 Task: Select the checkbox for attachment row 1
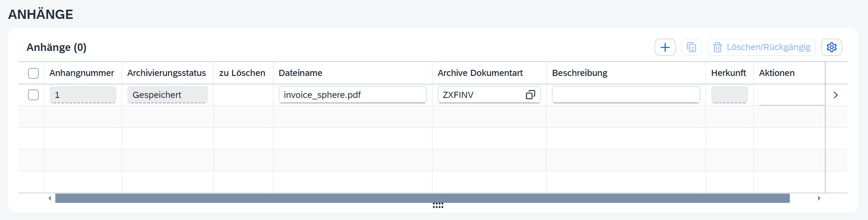tap(33, 95)
